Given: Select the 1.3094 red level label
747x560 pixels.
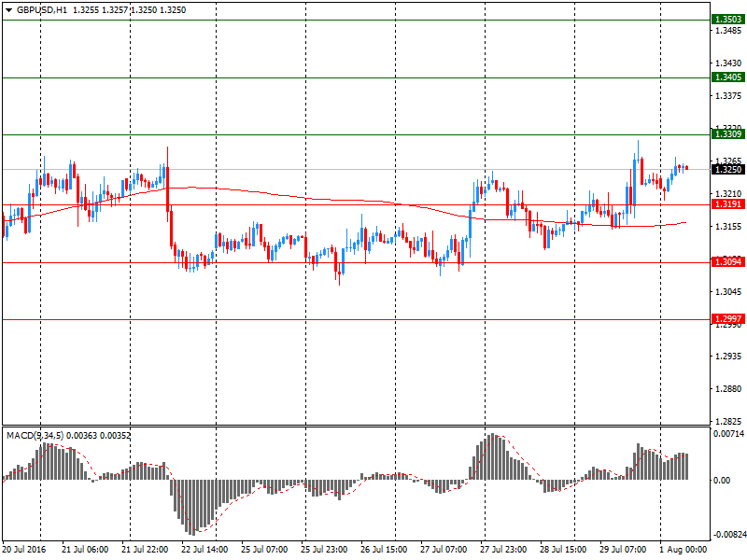Looking at the screenshot, I should tap(728, 262).
